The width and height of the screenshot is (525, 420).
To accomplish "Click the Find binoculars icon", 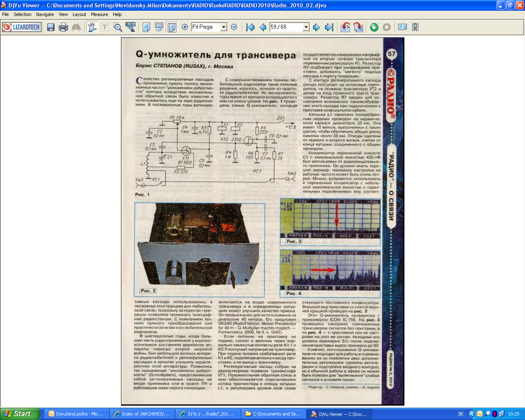I will point(76,27).
